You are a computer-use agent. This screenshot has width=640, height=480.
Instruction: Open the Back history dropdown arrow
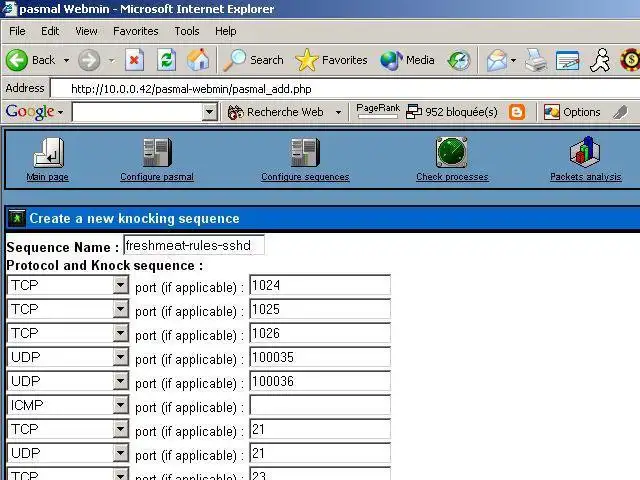click(x=66, y=60)
